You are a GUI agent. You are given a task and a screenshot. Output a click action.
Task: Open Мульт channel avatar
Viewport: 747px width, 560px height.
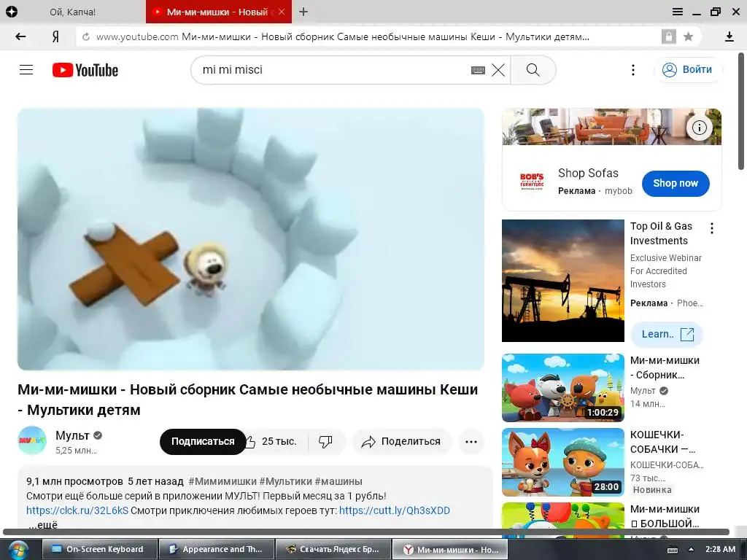coord(32,440)
